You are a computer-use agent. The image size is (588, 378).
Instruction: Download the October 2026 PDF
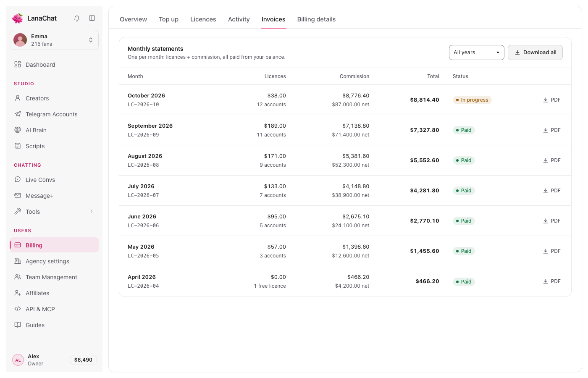(552, 100)
